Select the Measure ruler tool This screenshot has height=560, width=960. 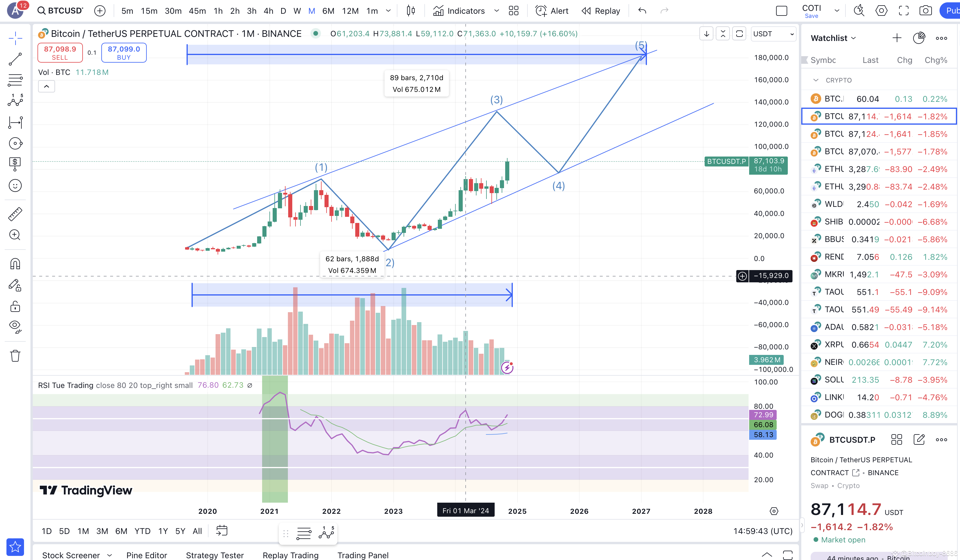[x=15, y=214]
